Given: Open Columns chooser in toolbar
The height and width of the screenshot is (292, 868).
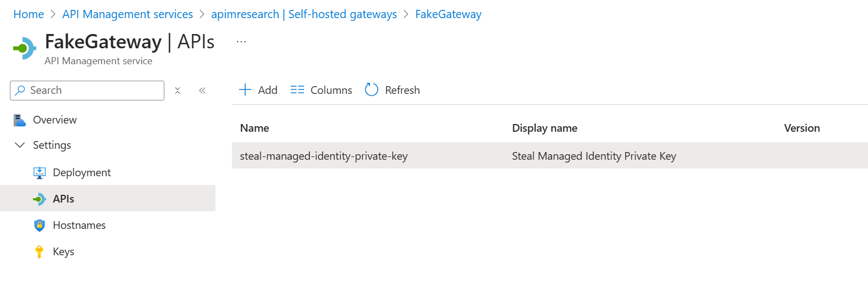Looking at the screenshot, I should coord(321,90).
